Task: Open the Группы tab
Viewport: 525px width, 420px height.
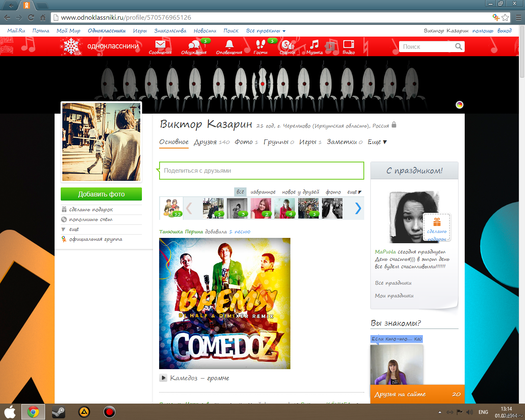Action: click(x=278, y=142)
